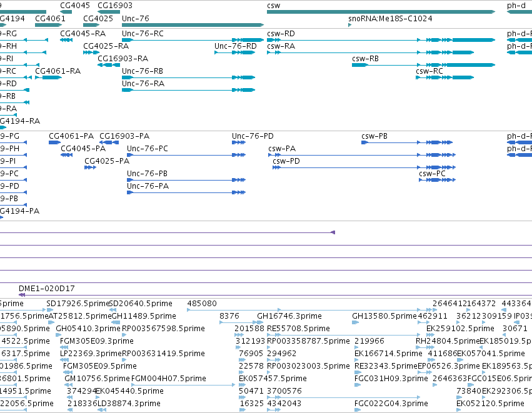Select the FGM004H07.5prime EST alignment line
This screenshot has height=413, width=532.
pos(183,385)
